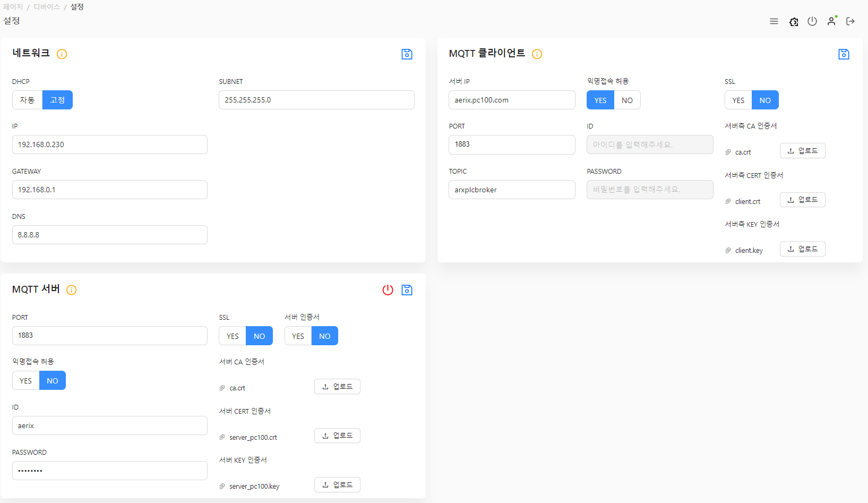
Task: Click the GATEWAY field 192.168.0.1
Action: click(110, 190)
